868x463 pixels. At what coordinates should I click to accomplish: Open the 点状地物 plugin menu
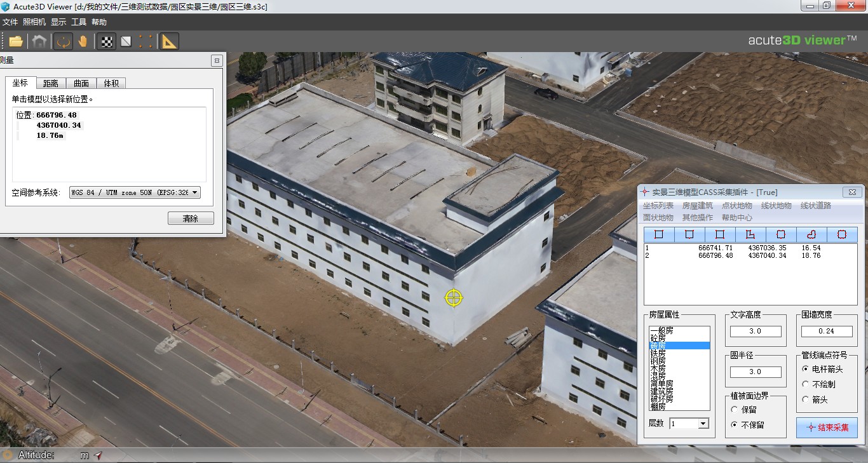coord(737,206)
